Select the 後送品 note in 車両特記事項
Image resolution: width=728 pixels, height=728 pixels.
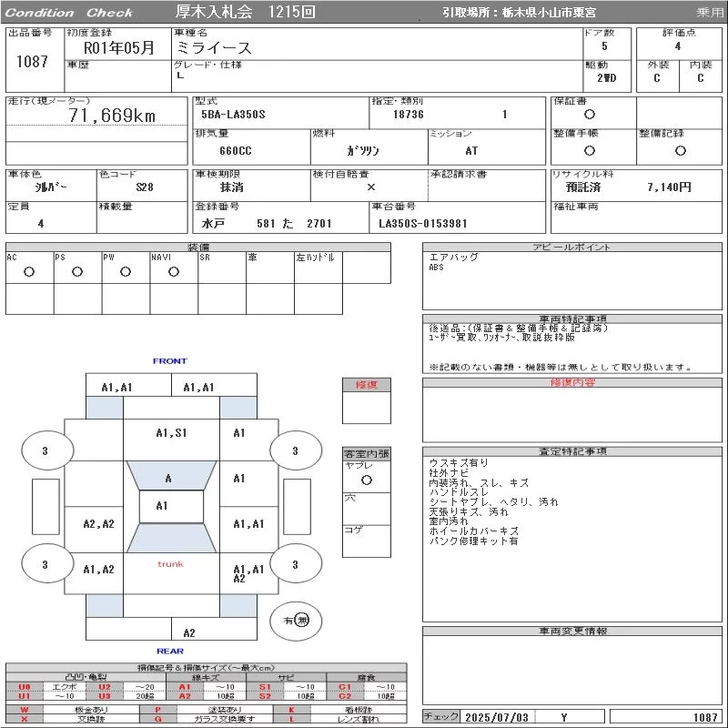519,329
